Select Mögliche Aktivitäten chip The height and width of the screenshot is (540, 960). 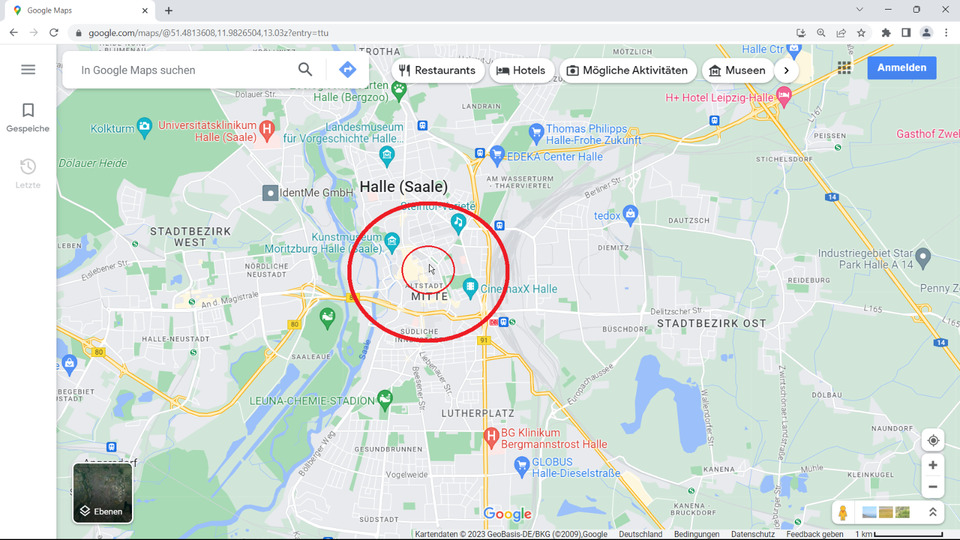(628, 70)
